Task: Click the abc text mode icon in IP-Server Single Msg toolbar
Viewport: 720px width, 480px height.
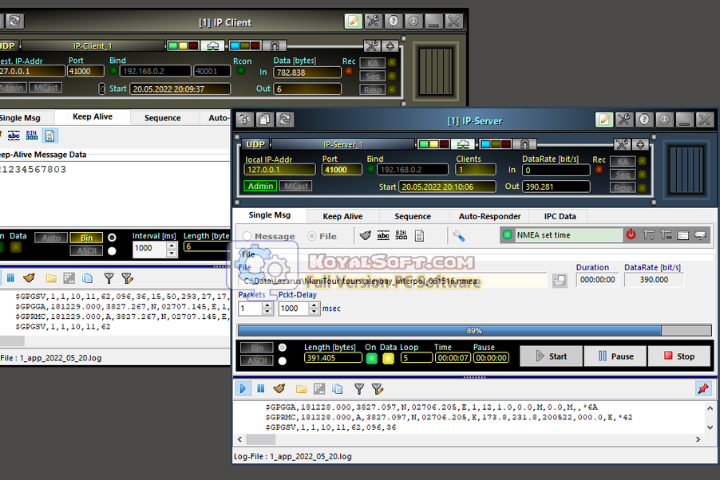Action: (383, 236)
